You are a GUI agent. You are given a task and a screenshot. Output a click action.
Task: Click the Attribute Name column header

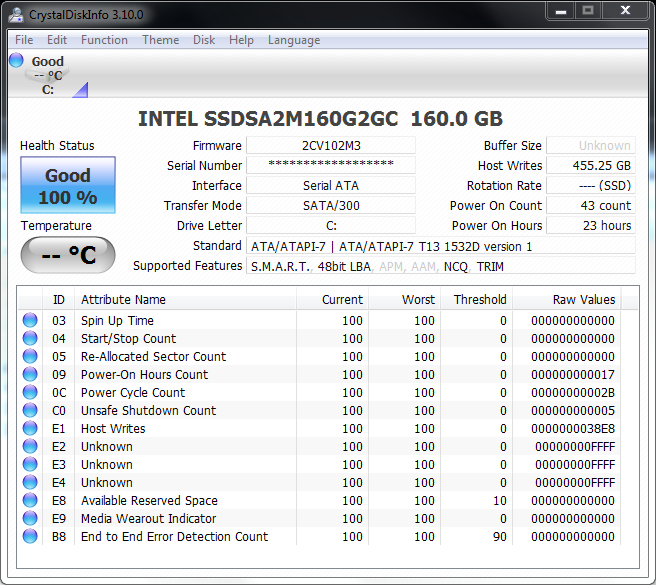(x=185, y=300)
